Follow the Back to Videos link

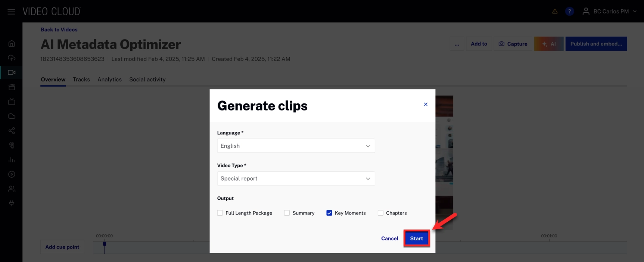59,30
